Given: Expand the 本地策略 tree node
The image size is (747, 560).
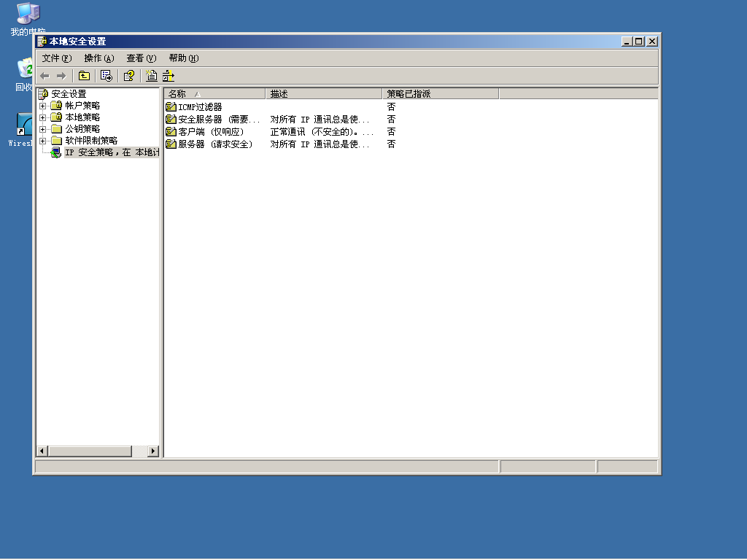Looking at the screenshot, I should click(42, 117).
